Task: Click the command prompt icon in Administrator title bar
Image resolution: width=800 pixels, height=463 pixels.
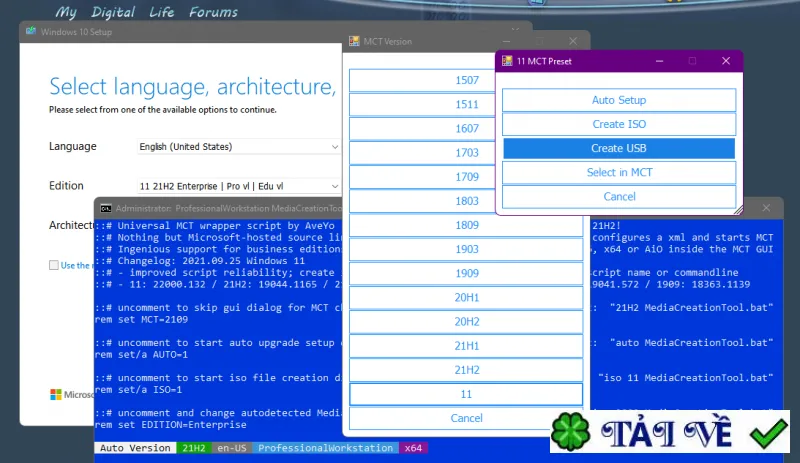Action: pyautogui.click(x=106, y=208)
